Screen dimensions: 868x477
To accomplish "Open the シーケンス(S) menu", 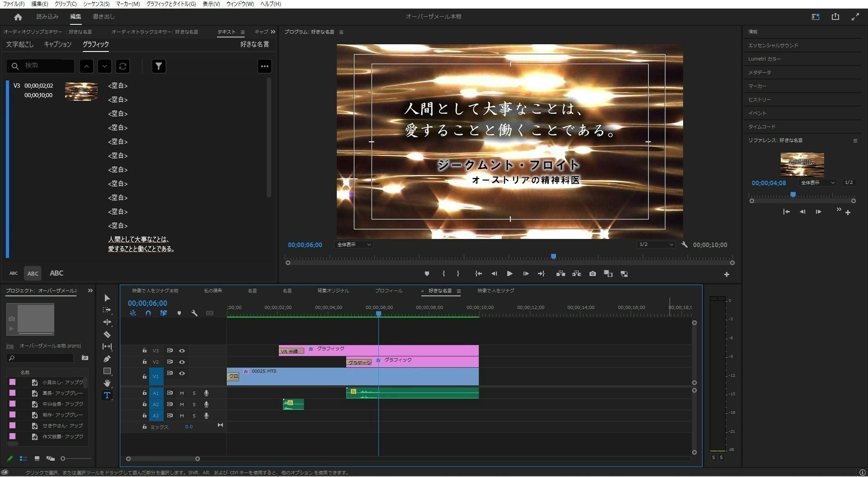I will click(96, 4).
